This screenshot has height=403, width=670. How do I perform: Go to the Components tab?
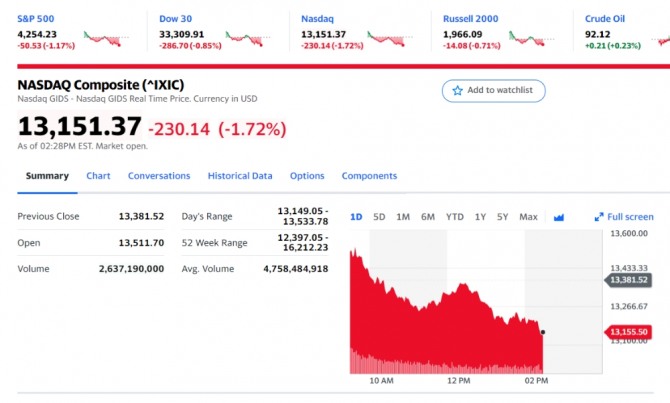point(369,176)
